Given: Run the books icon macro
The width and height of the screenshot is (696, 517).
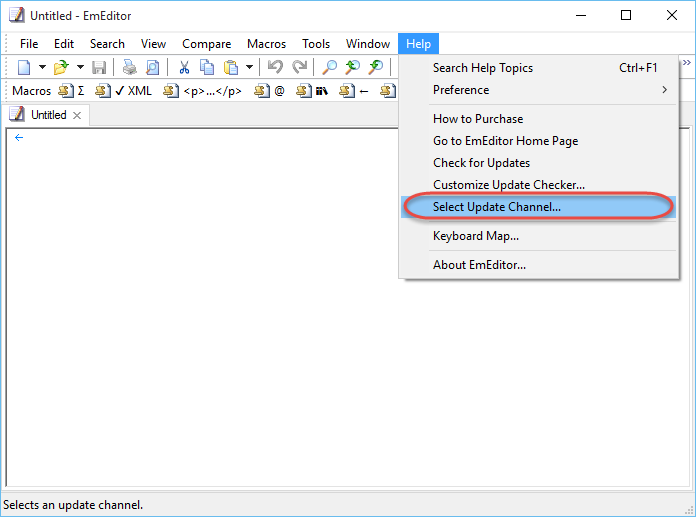Looking at the screenshot, I should pos(312,91).
